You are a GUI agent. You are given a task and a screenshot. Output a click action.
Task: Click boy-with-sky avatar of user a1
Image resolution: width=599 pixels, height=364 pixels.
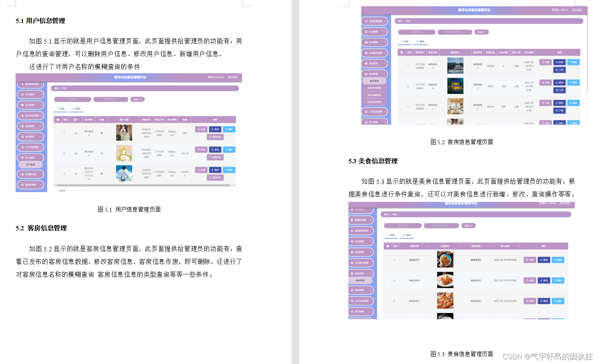(124, 173)
